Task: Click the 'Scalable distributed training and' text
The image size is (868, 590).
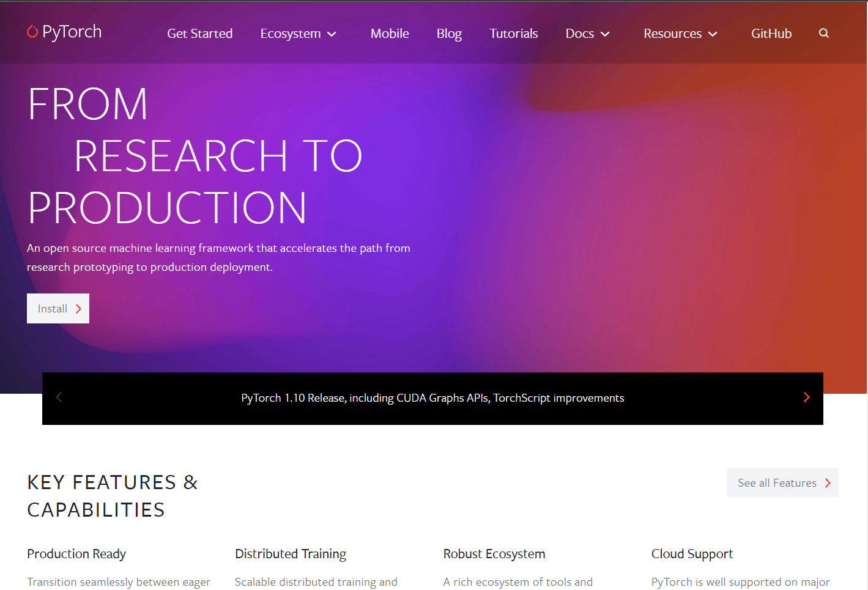Action: [316, 582]
